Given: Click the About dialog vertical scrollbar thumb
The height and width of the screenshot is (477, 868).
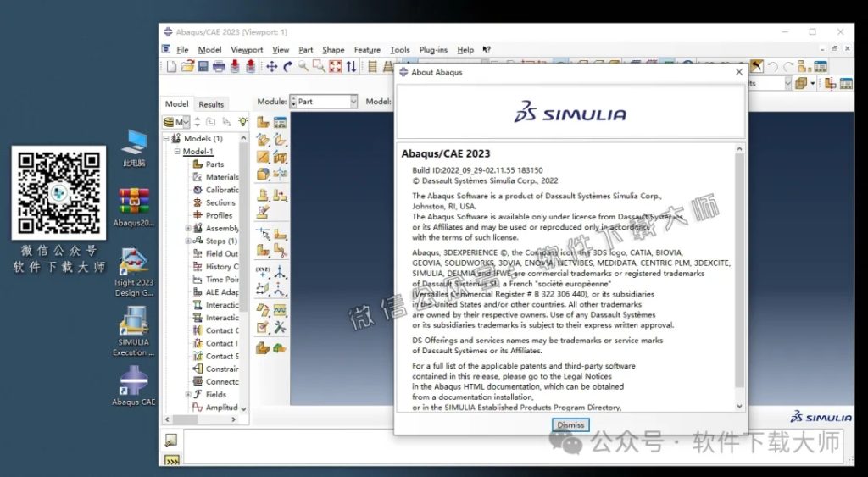Looking at the screenshot, I should click(x=739, y=271).
